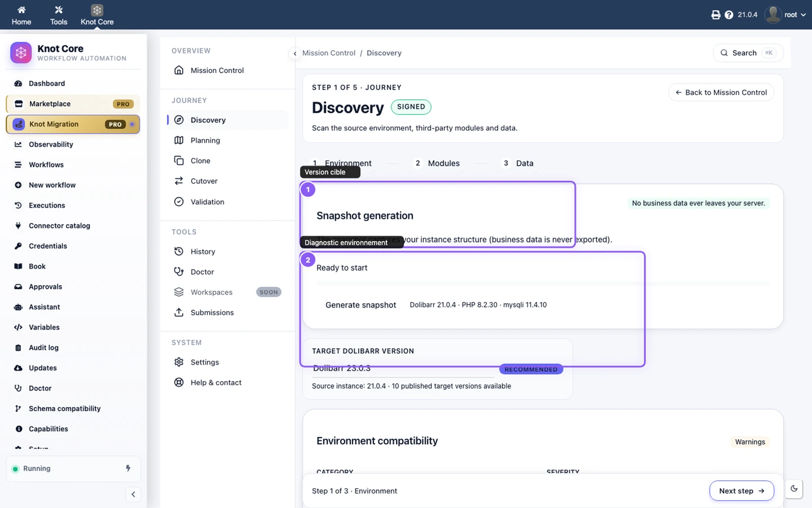This screenshot has width=812, height=508.
Task: Open target Dolibarr version selector
Action: (403, 369)
